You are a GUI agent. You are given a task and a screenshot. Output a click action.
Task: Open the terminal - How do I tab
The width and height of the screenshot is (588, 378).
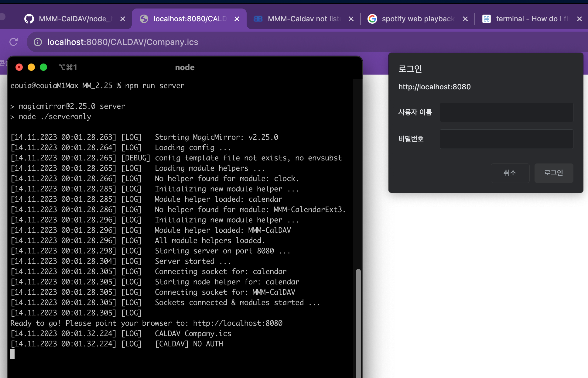pos(532,19)
